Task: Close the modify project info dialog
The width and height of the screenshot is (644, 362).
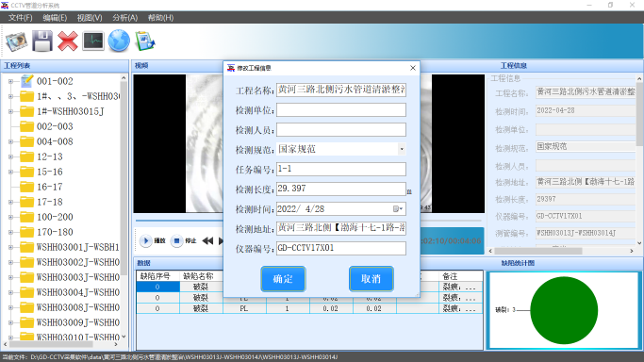Action: 413,68
